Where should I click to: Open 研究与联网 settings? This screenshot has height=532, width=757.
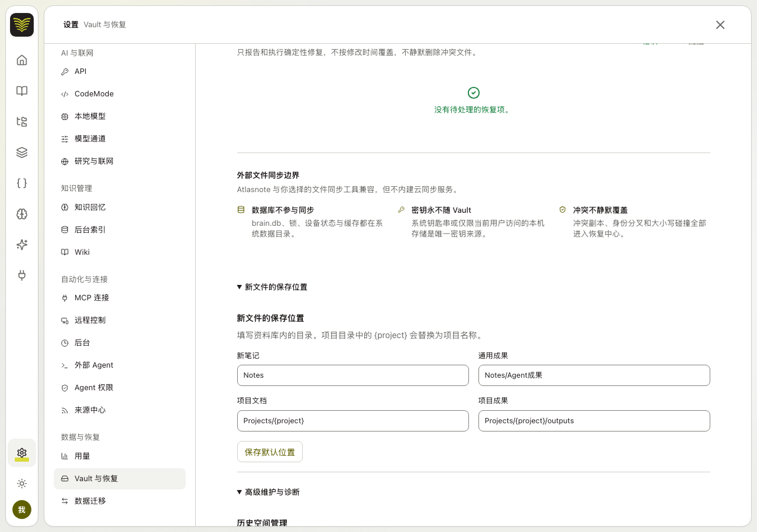pyautogui.click(x=119, y=161)
